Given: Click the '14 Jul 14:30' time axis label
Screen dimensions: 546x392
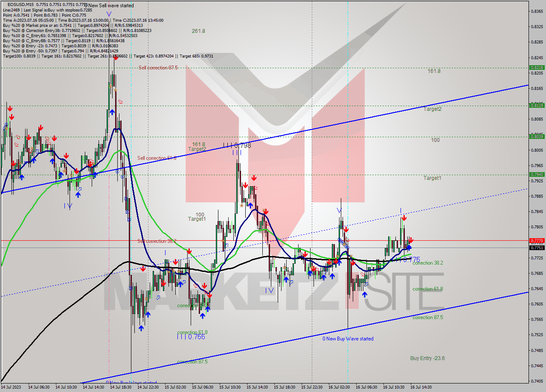Looking at the screenshot, I should 93,387.
